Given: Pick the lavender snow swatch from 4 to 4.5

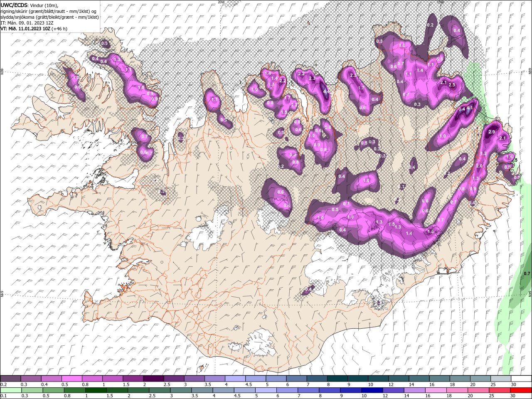Looking at the screenshot, I should click(x=235, y=379).
